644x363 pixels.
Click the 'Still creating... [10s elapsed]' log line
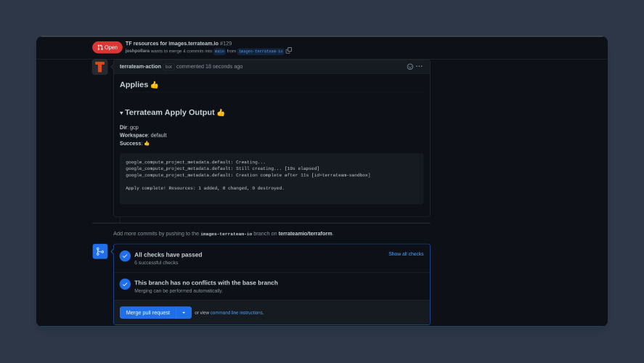click(x=222, y=168)
